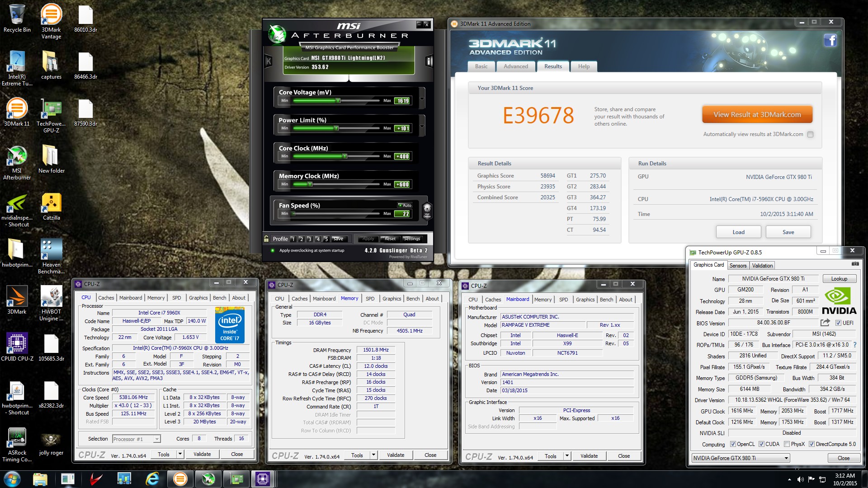Click the Bus Interface question mark in GPU-Z
This screenshot has height=488, width=868.
pyautogui.click(x=854, y=345)
